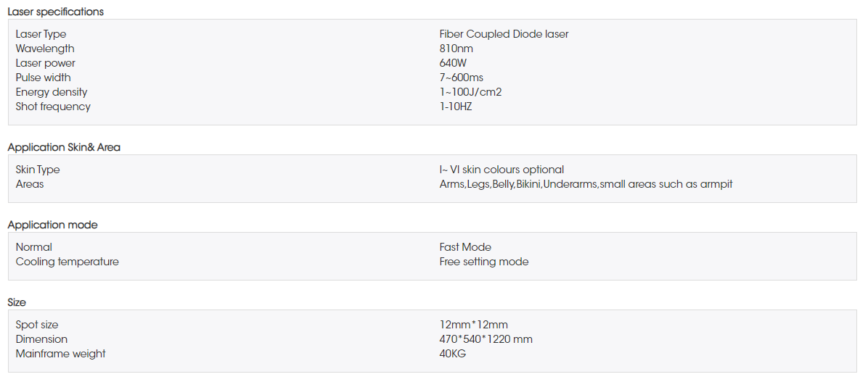Click the skin colours optional value
Image resolution: width=868 pixels, height=382 pixels.
501,170
